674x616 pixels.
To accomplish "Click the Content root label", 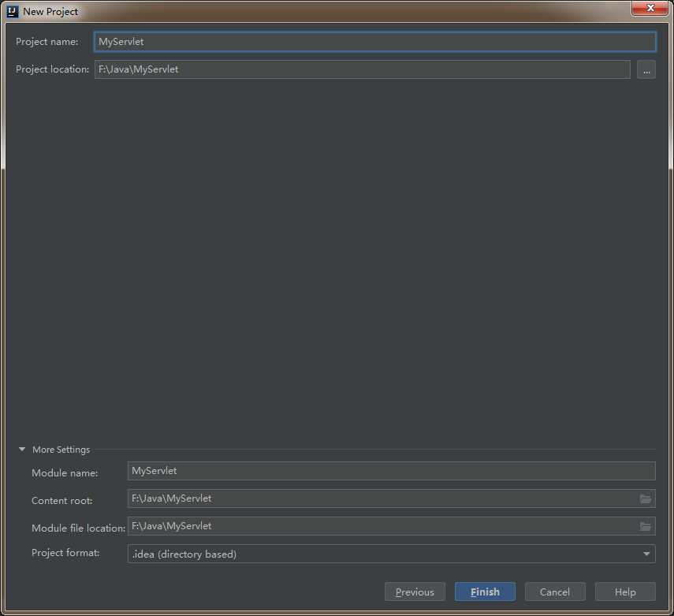I will (x=62, y=501).
